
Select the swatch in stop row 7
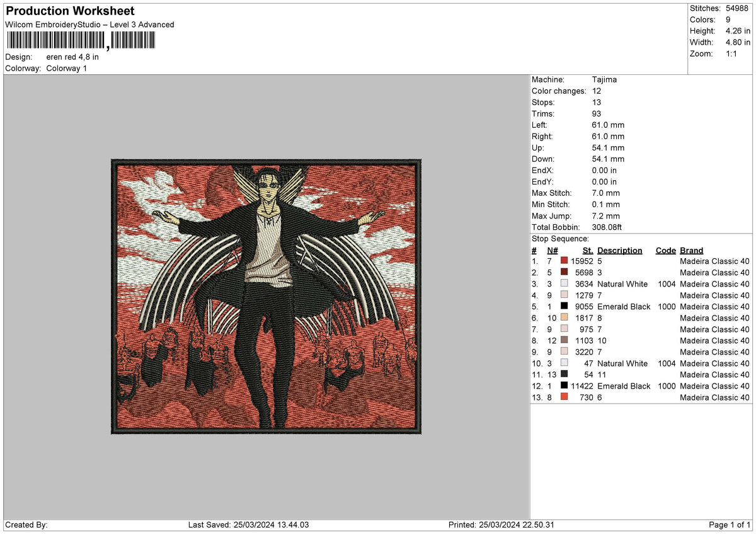(564, 329)
